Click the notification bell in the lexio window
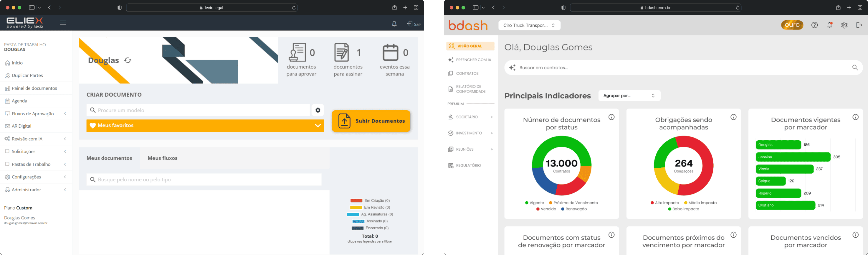 coord(394,24)
